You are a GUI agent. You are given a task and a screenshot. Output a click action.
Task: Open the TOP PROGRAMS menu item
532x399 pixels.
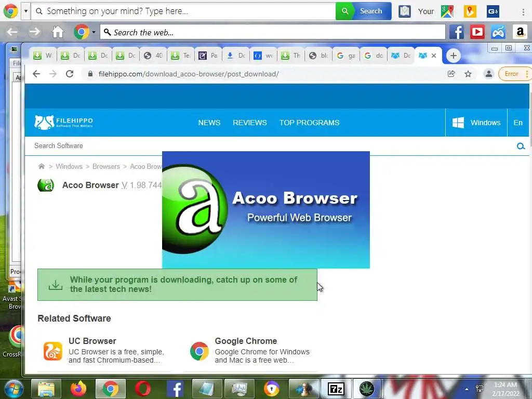[x=310, y=123]
